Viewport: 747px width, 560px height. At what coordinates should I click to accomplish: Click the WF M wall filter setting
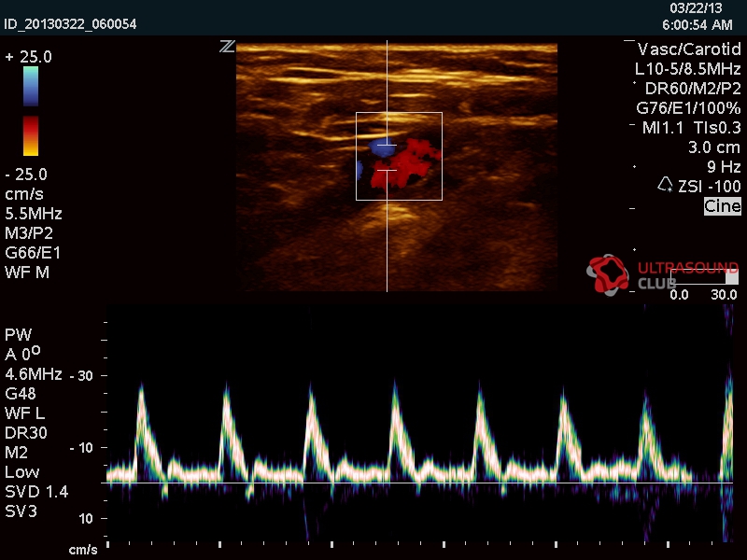point(27,273)
